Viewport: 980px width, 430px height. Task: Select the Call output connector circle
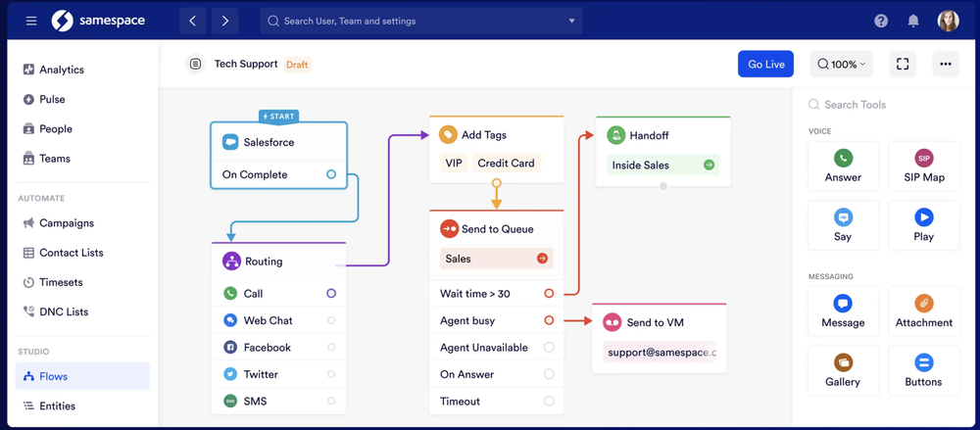click(331, 293)
